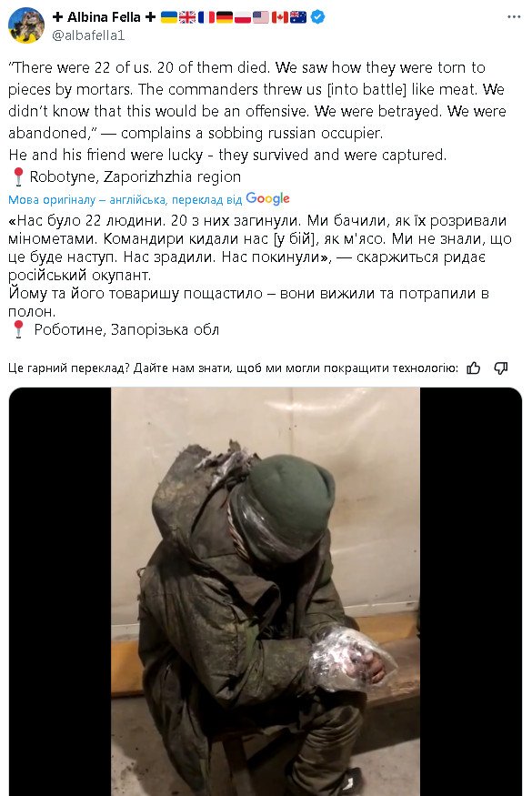Open the @albafella1 handle link

[88, 35]
